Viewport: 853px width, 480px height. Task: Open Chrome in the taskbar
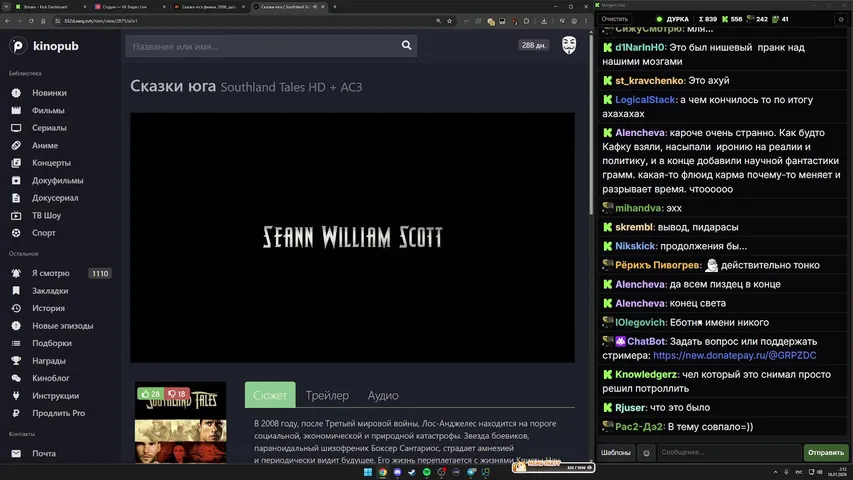[383, 472]
